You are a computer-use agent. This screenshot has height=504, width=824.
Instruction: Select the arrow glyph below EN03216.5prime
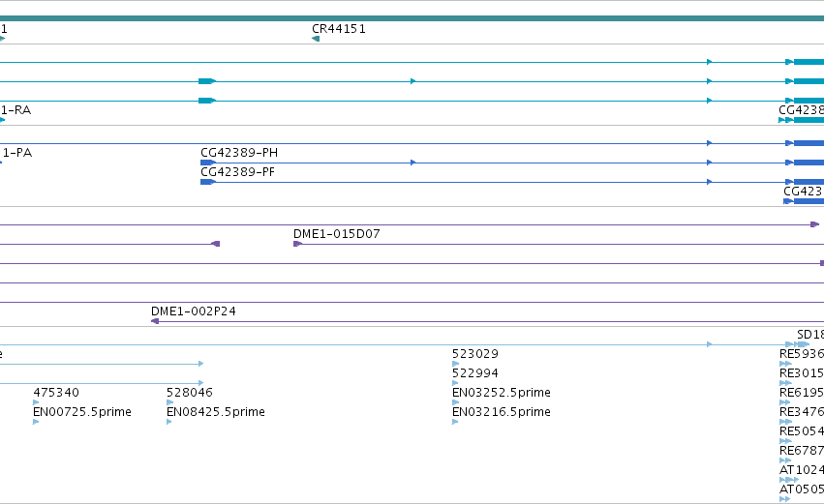tap(455, 422)
